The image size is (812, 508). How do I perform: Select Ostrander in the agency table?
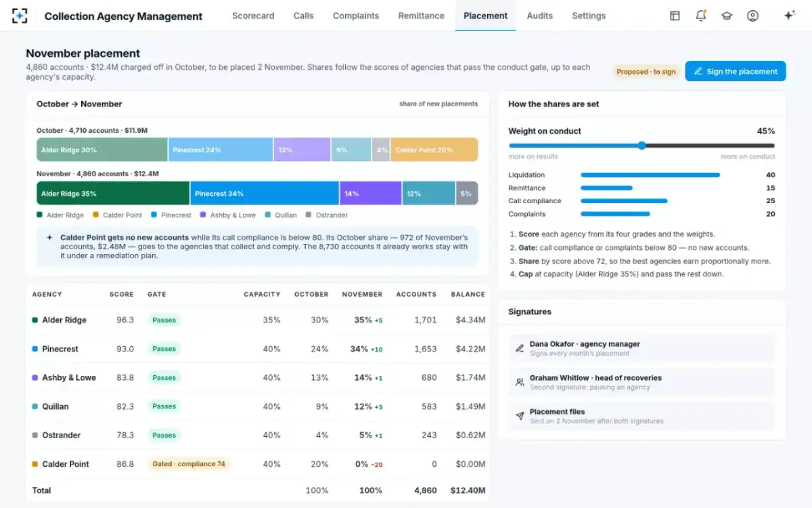click(x=62, y=435)
